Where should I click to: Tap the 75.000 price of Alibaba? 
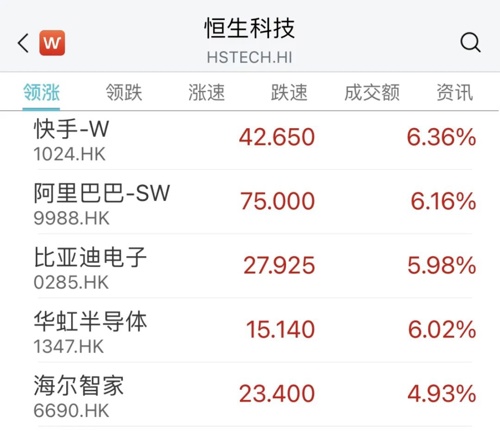pos(277,201)
